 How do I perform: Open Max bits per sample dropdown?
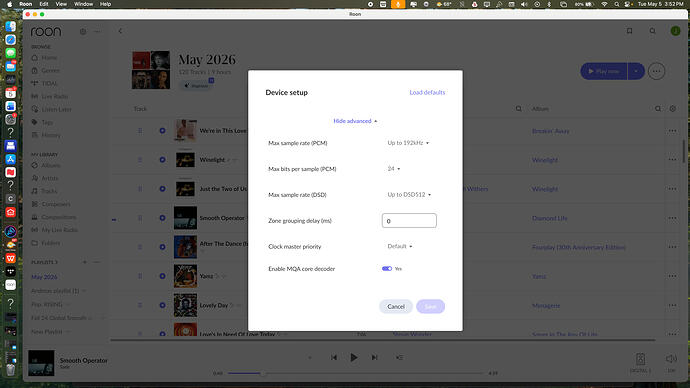point(393,169)
